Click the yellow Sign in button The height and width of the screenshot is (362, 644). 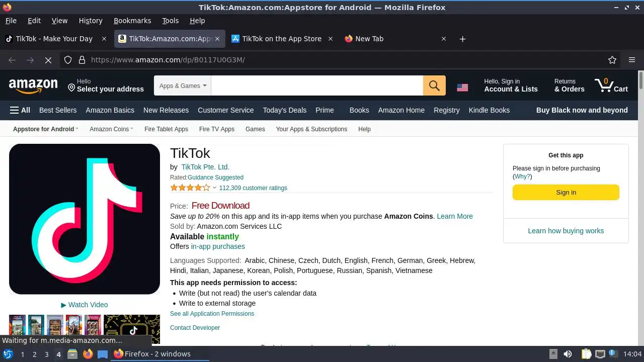click(x=566, y=193)
